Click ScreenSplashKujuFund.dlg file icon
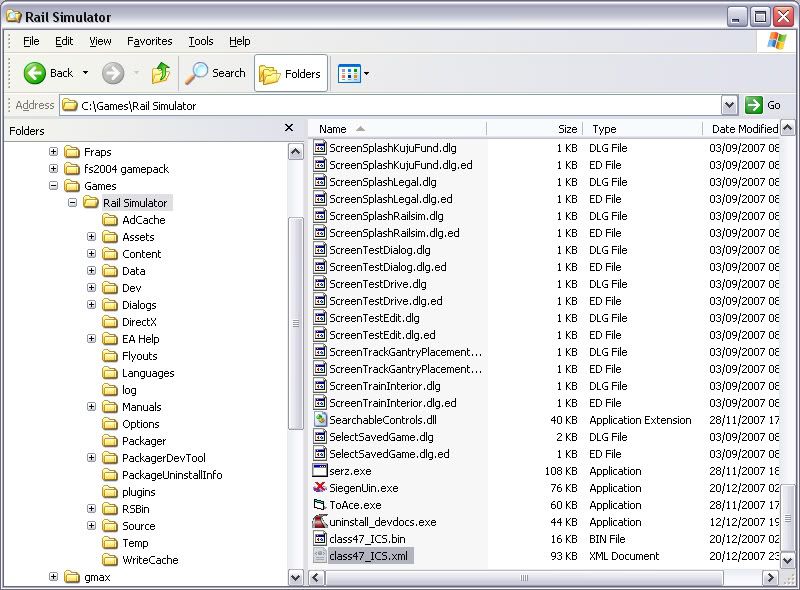Image resolution: width=800 pixels, height=590 pixels. pyautogui.click(x=320, y=148)
